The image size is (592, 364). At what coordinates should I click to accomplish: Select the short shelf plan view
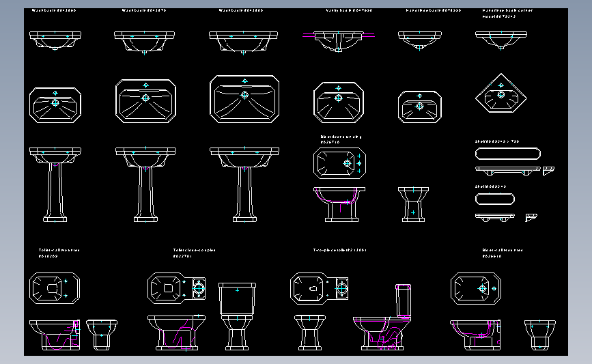[x=495, y=199]
